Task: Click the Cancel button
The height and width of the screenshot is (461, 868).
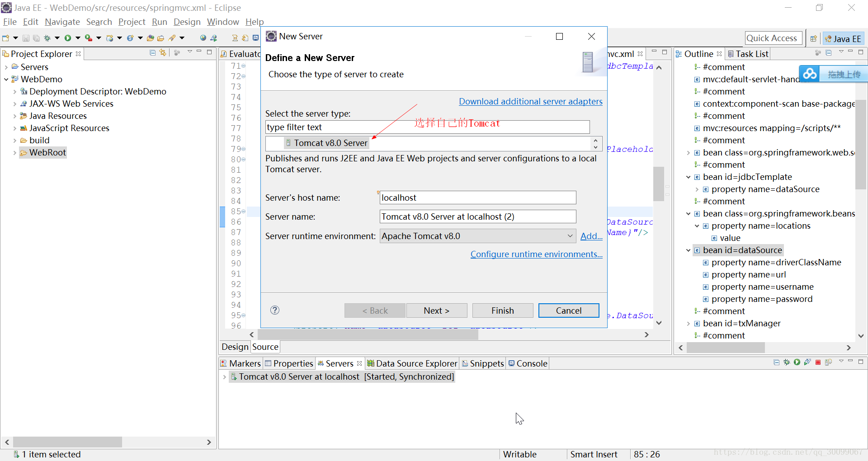Action: (569, 310)
